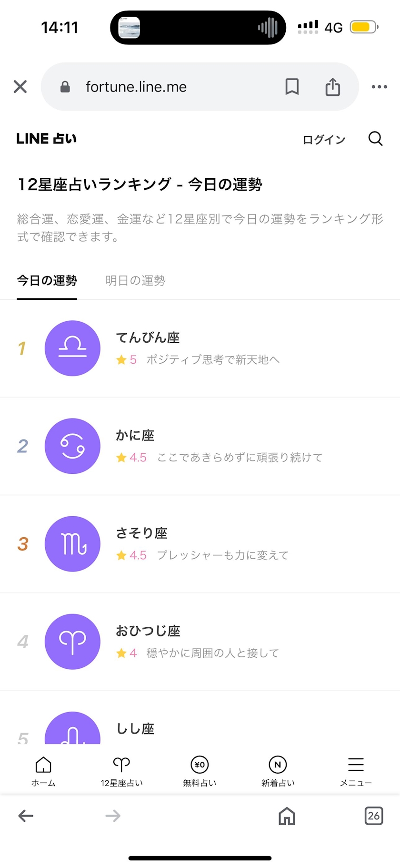Open the さそり座 Scorpio icon
Viewport: 400px width, 868px height.
click(72, 544)
